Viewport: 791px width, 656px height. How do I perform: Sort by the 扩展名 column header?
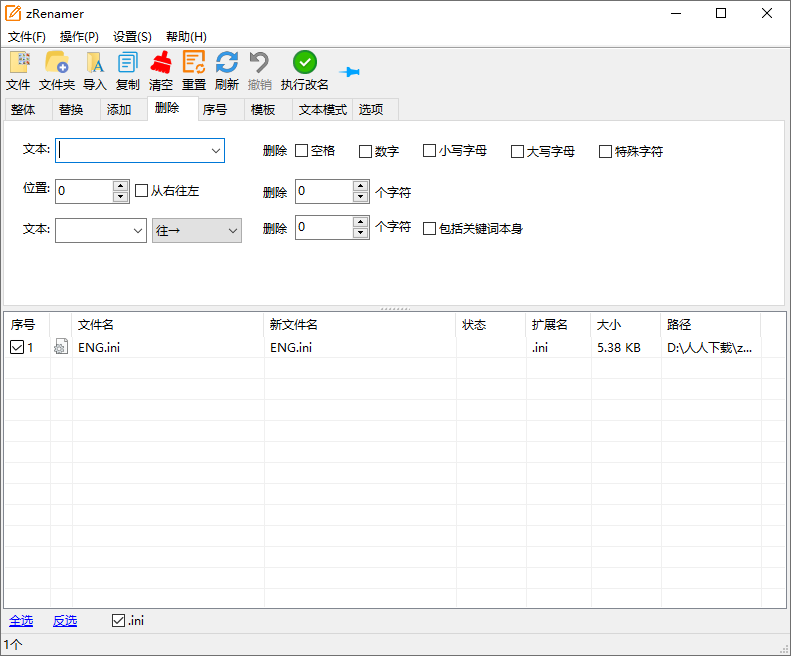[x=558, y=324]
